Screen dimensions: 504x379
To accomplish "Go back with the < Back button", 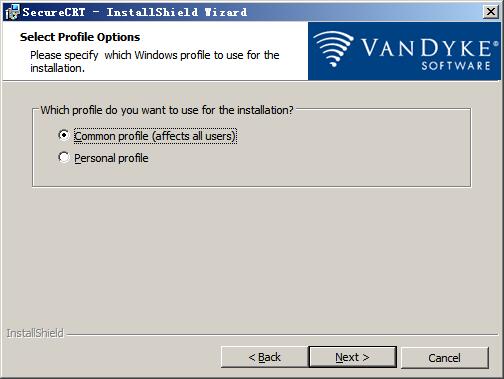I will (x=264, y=357).
